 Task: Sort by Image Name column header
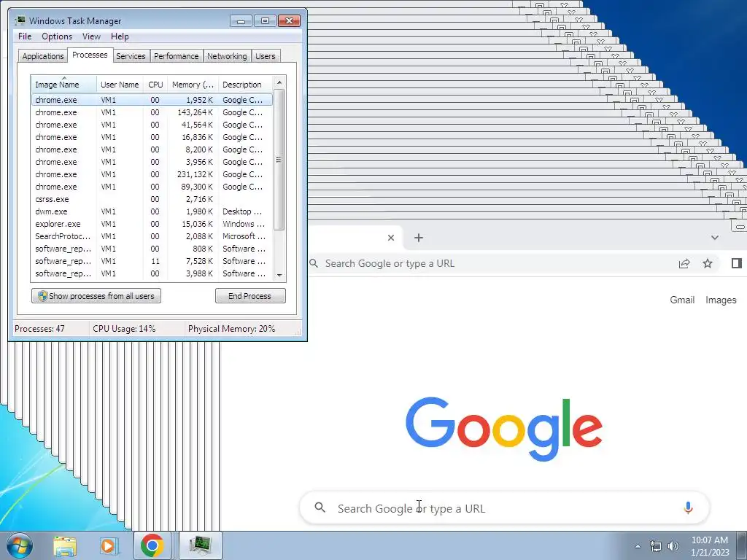[64, 85]
